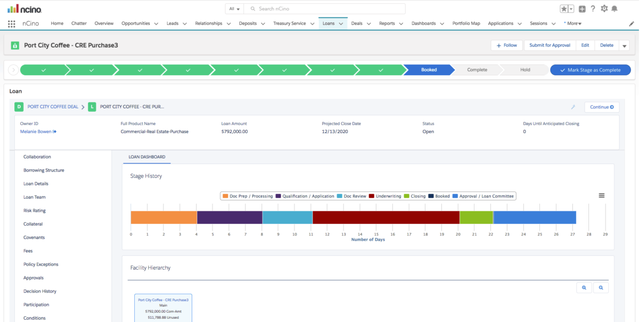Viewport: 644px width, 322px height.
Task: Open the search scope dropdown labeled All
Action: pyautogui.click(x=234, y=8)
